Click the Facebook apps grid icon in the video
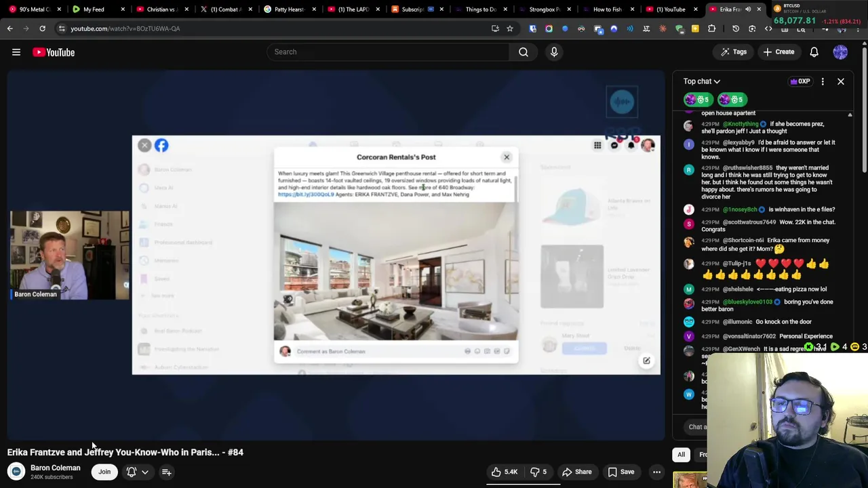 [x=597, y=145]
